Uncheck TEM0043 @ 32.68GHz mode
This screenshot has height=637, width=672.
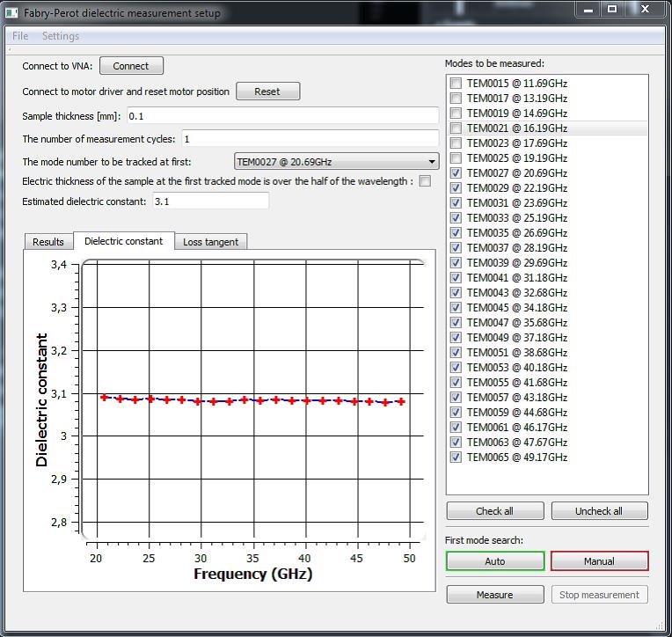(x=456, y=293)
